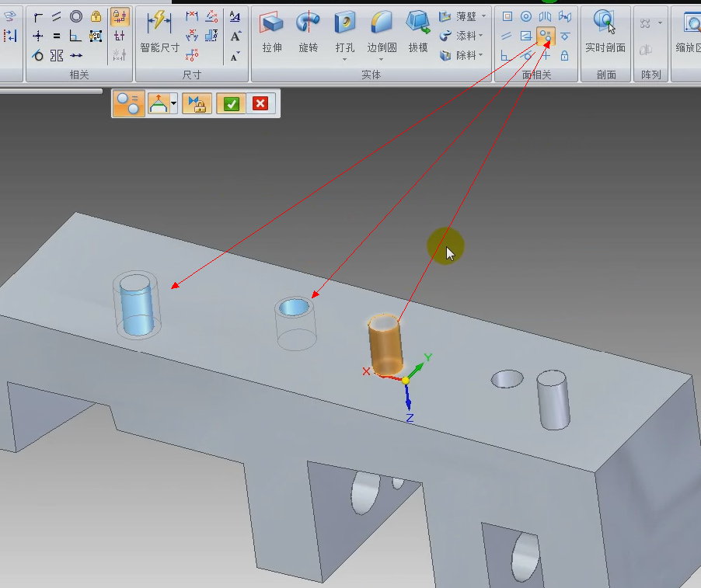Open the align mode dropdown arrow
This screenshot has height=588, width=701.
click(173, 103)
